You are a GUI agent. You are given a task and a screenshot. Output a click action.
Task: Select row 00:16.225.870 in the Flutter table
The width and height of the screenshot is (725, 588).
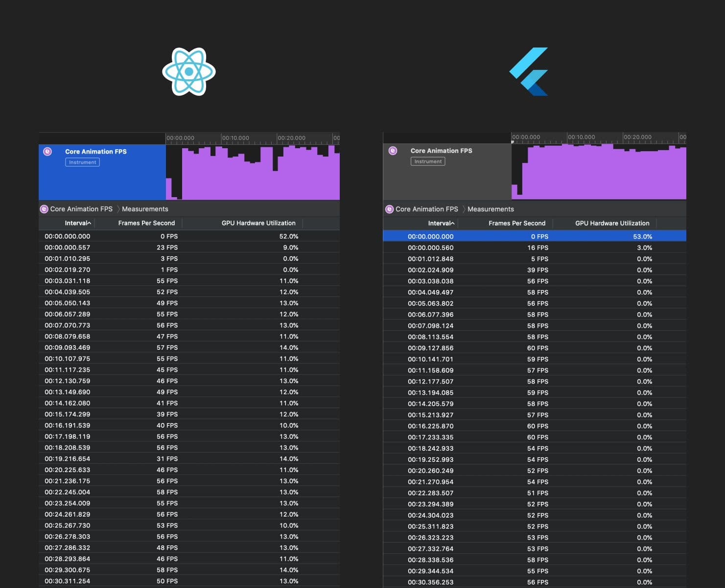535,426
